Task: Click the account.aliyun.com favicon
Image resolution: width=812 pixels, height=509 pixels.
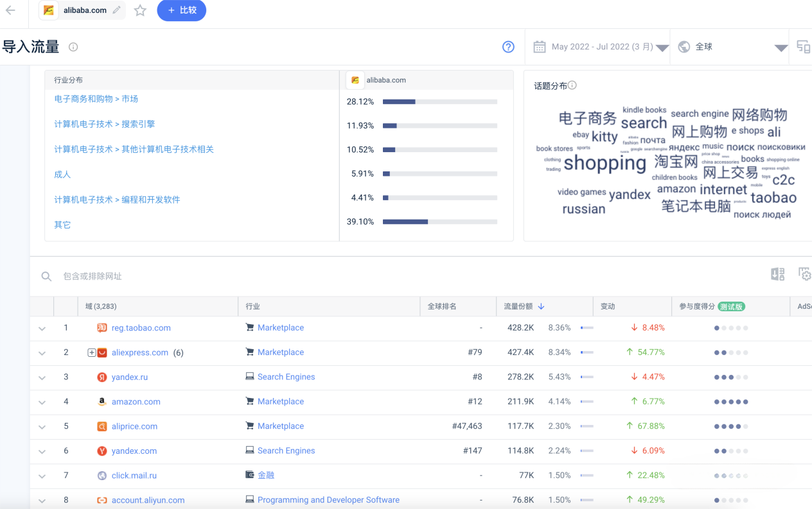Action: (101, 500)
